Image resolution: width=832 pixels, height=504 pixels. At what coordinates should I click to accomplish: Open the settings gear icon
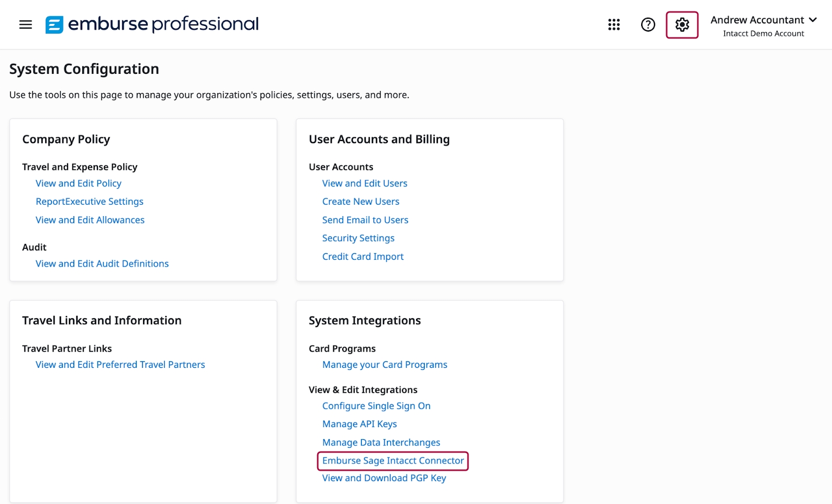pyautogui.click(x=682, y=24)
